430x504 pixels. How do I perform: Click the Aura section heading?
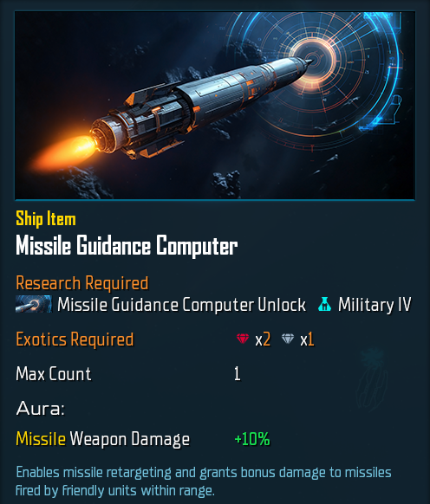click(x=40, y=409)
